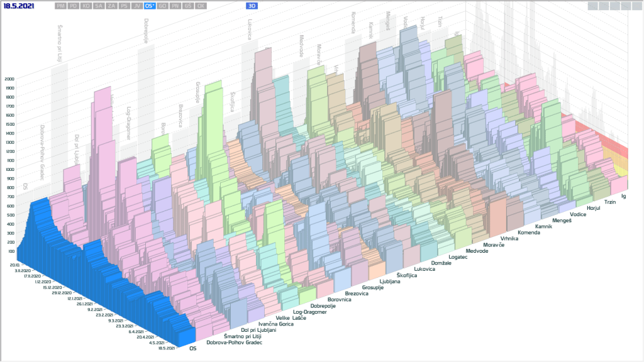Click the active OS* region tab

[x=150, y=6]
